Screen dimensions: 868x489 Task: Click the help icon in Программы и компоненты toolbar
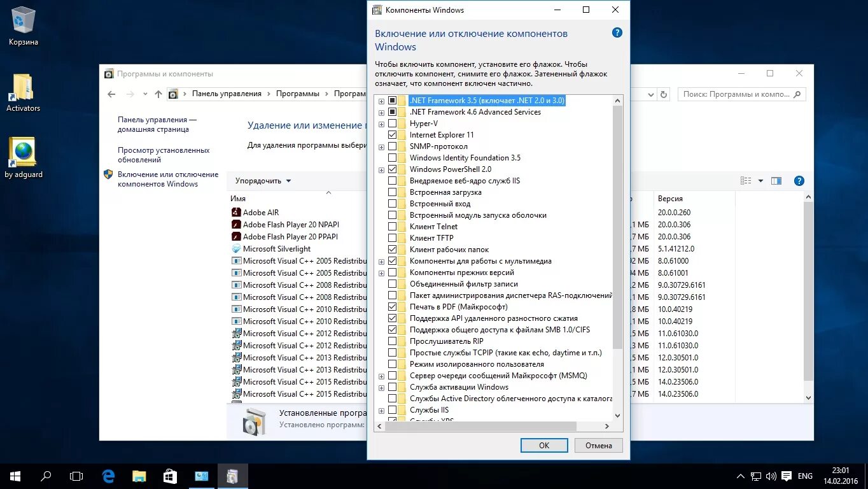(799, 181)
